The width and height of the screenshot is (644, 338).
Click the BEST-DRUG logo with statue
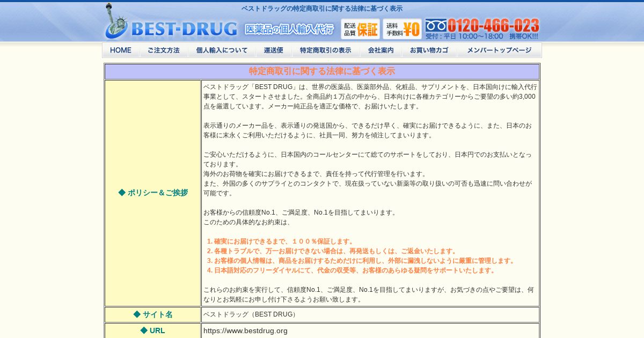[171, 21]
